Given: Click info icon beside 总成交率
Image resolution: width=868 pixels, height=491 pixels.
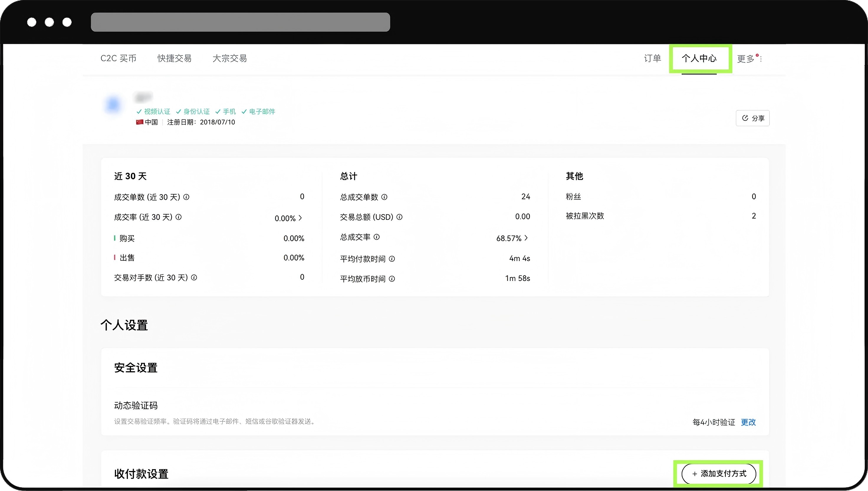Looking at the screenshot, I should point(377,237).
